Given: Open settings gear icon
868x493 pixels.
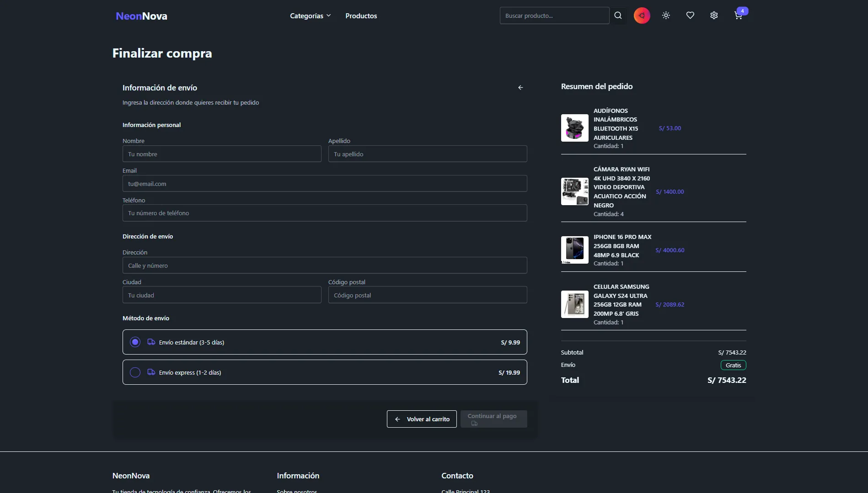Looking at the screenshot, I should point(714,16).
